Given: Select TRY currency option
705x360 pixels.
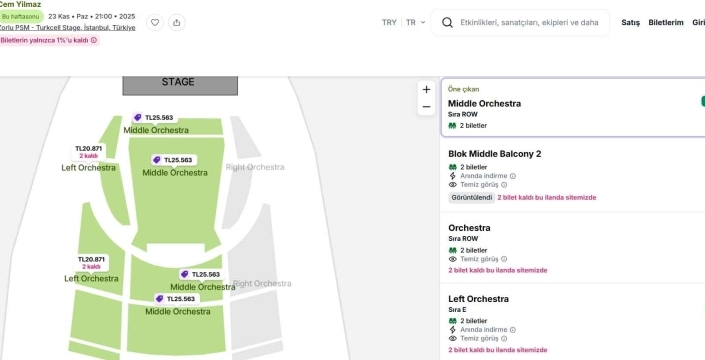Looking at the screenshot, I should click(389, 22).
